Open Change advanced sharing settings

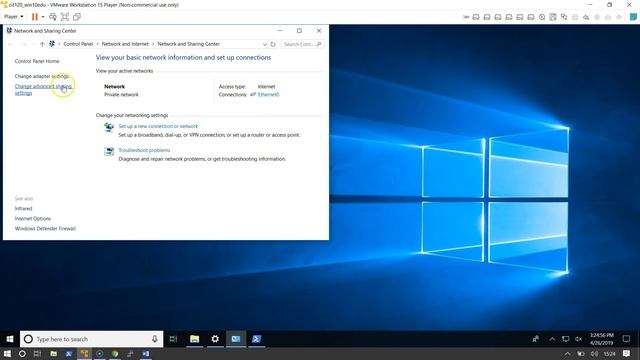pos(43,89)
